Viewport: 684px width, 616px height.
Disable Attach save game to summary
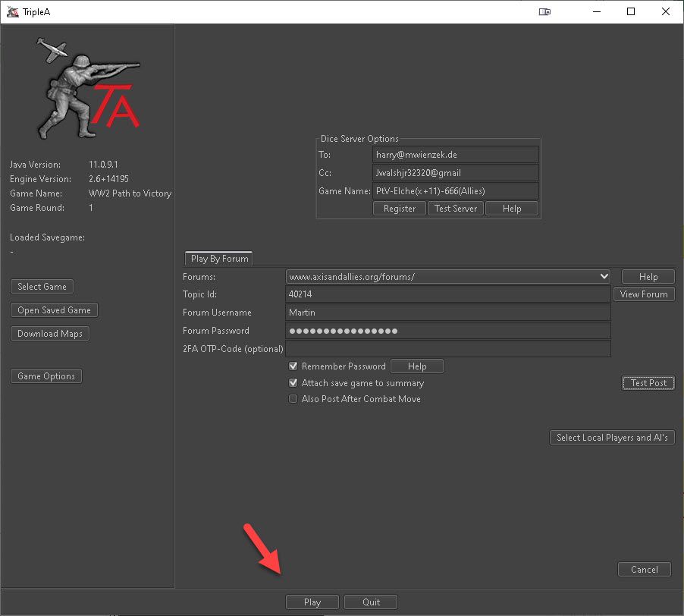pos(293,383)
